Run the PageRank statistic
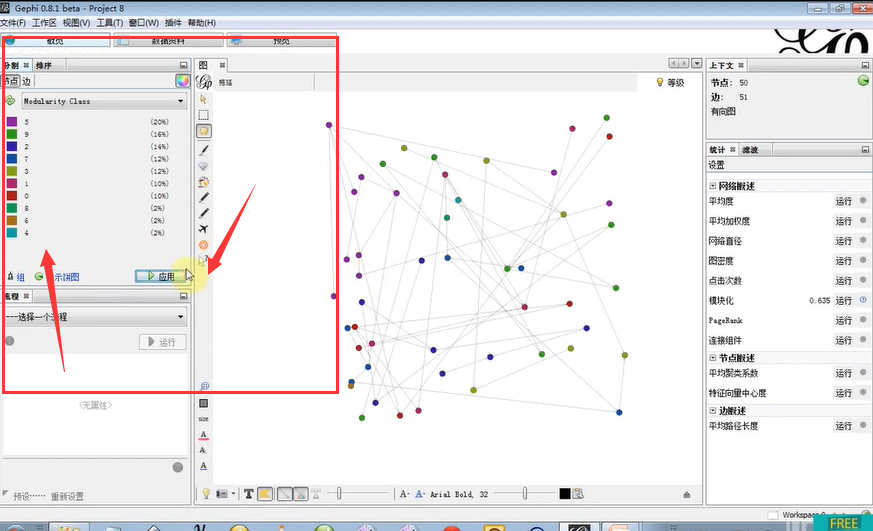Viewport: 873px width, 531px height. tap(843, 321)
